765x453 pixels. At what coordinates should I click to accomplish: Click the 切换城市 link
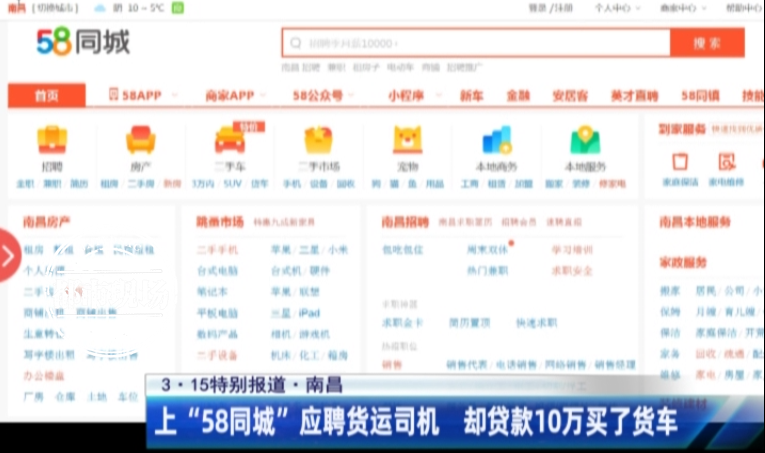click(x=55, y=8)
